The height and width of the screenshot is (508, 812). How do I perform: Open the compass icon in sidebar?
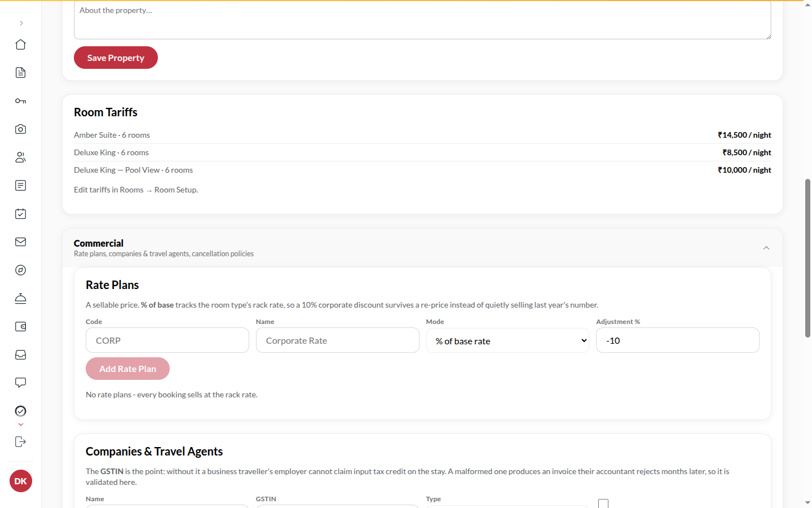[x=21, y=270]
